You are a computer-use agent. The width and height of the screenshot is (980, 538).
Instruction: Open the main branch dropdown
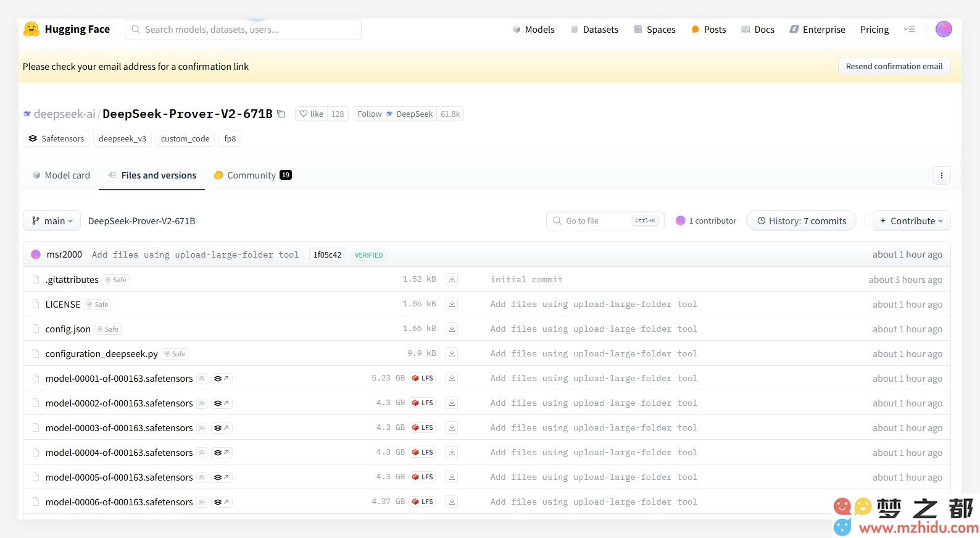[52, 221]
